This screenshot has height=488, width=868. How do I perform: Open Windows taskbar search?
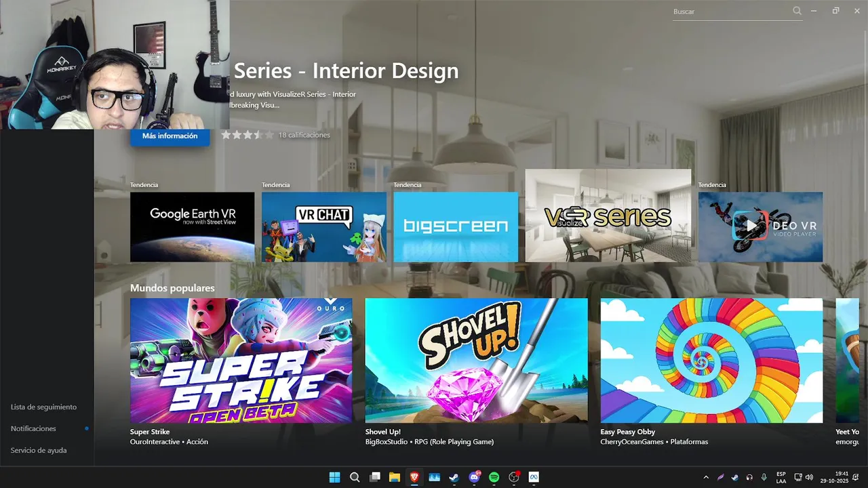point(355,477)
